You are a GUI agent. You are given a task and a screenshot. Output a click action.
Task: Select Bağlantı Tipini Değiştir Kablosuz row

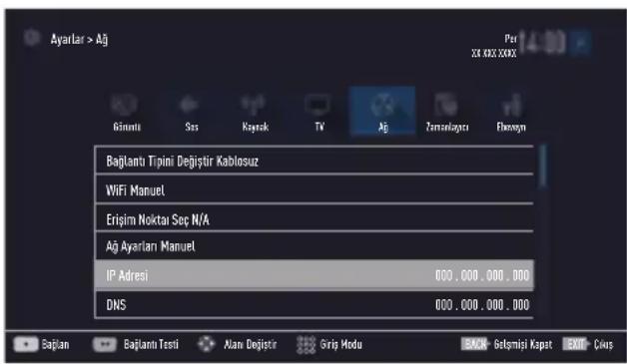pos(314,161)
